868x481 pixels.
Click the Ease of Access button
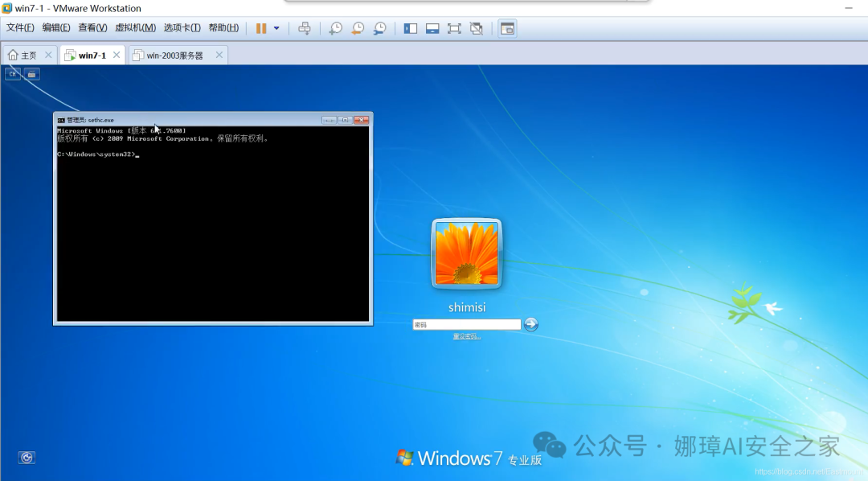point(27,458)
